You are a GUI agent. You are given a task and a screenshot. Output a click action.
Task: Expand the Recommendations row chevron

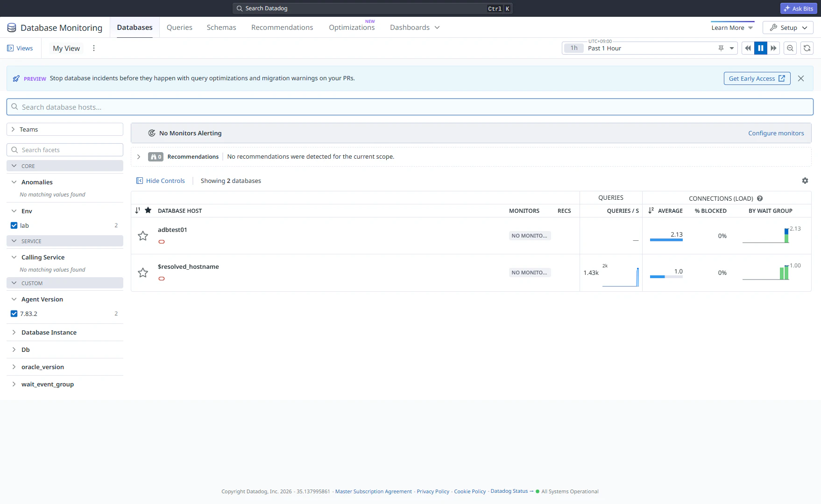[139, 157]
